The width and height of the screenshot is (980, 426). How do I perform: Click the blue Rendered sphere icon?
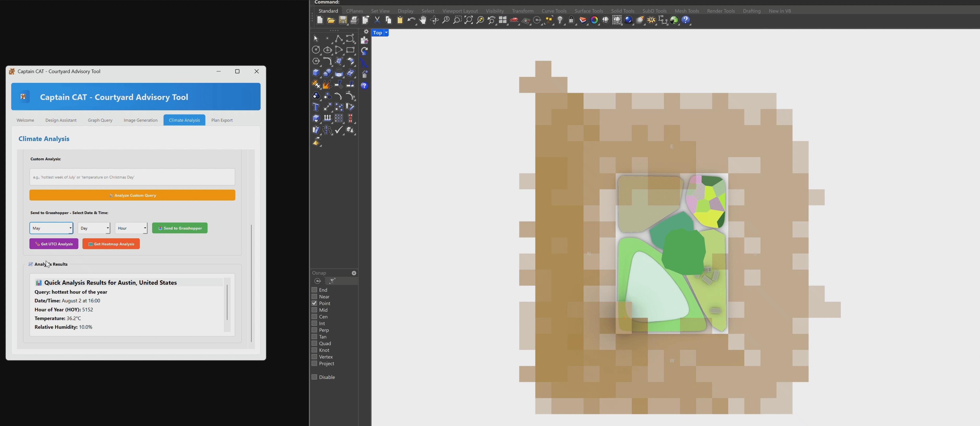(x=629, y=20)
